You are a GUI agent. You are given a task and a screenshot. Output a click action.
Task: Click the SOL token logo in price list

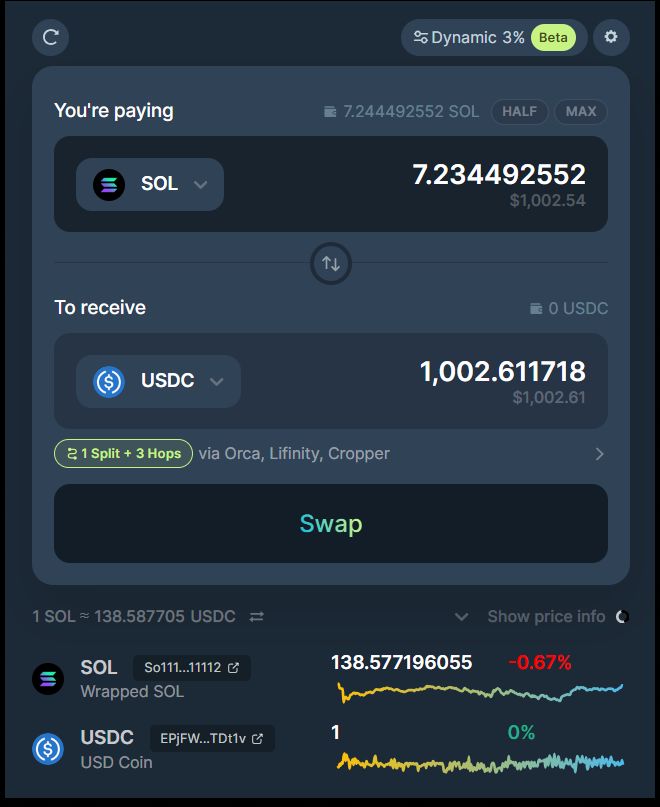[48, 679]
